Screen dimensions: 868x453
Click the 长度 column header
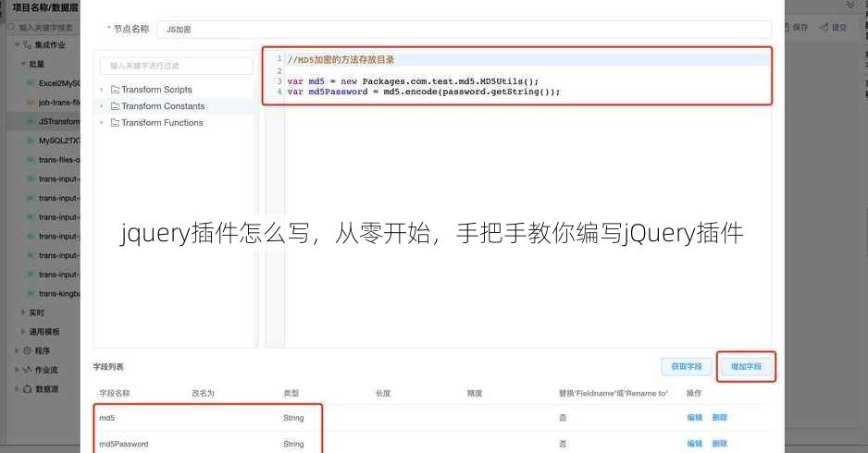pos(383,393)
